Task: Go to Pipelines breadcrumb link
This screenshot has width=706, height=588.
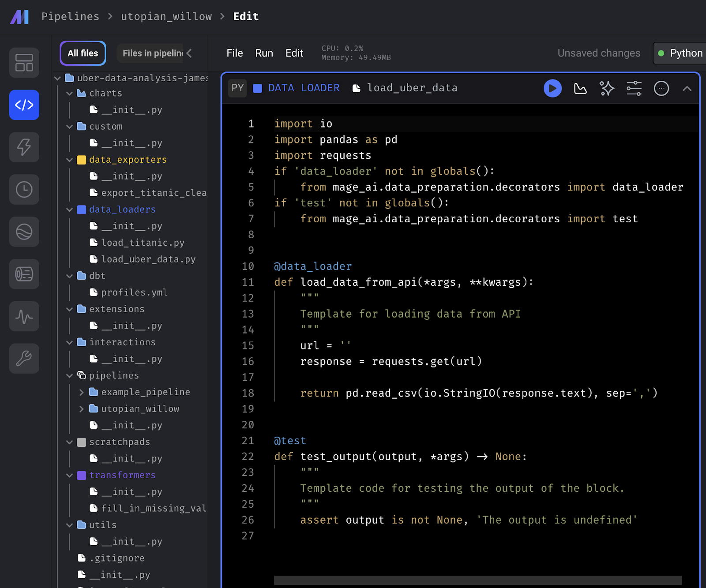Action: pos(70,16)
